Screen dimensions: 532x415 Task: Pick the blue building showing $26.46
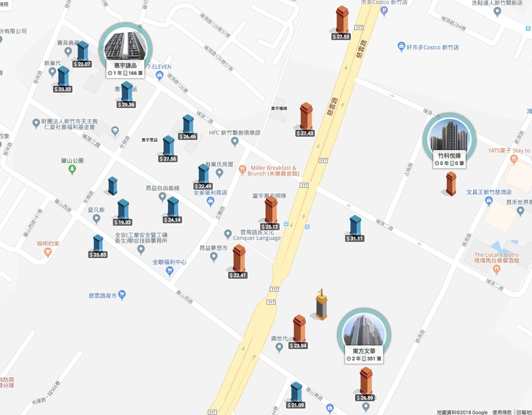click(x=188, y=124)
